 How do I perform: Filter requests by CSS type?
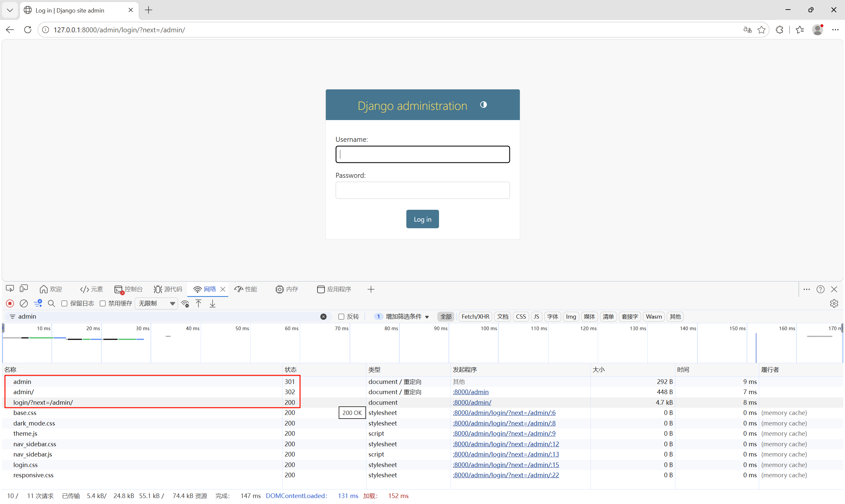[521, 317]
